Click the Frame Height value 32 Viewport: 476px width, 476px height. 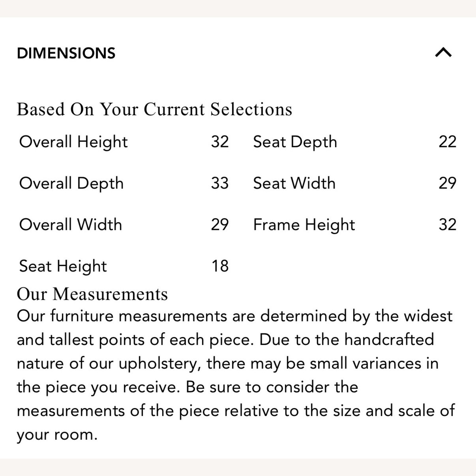pos(447,225)
